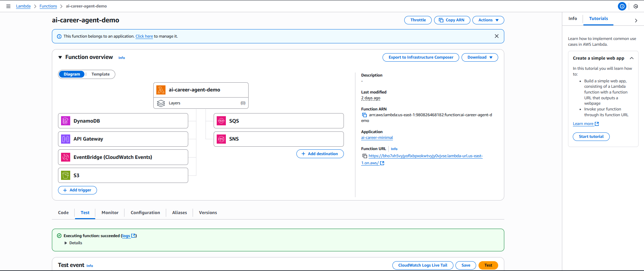Screen dimensions: 644x271
Task: Switch overview to Template view
Action: pyautogui.click(x=100, y=74)
